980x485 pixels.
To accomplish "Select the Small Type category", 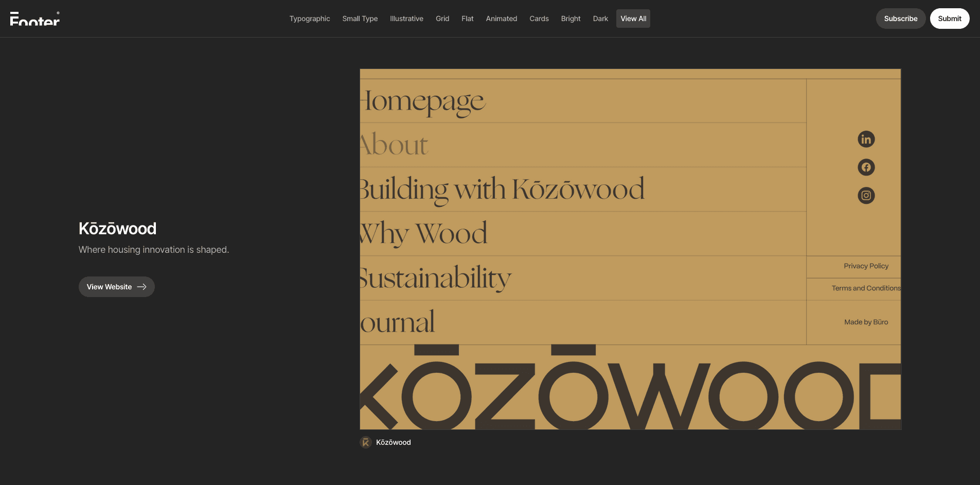I will point(360,19).
